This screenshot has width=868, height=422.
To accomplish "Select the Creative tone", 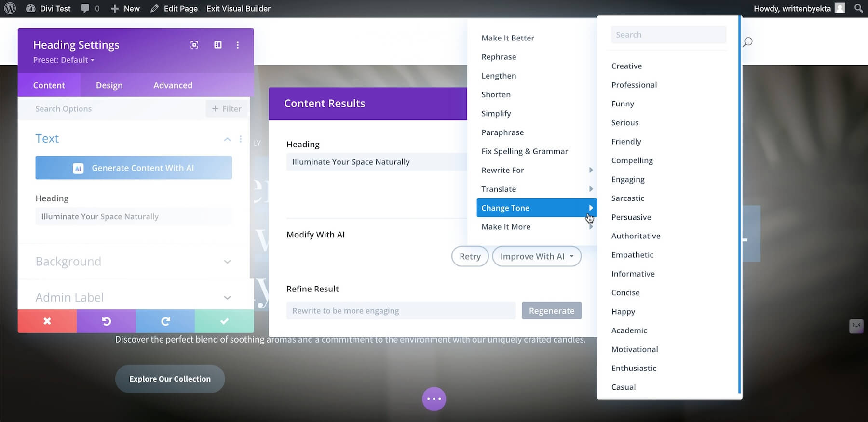I will [626, 66].
